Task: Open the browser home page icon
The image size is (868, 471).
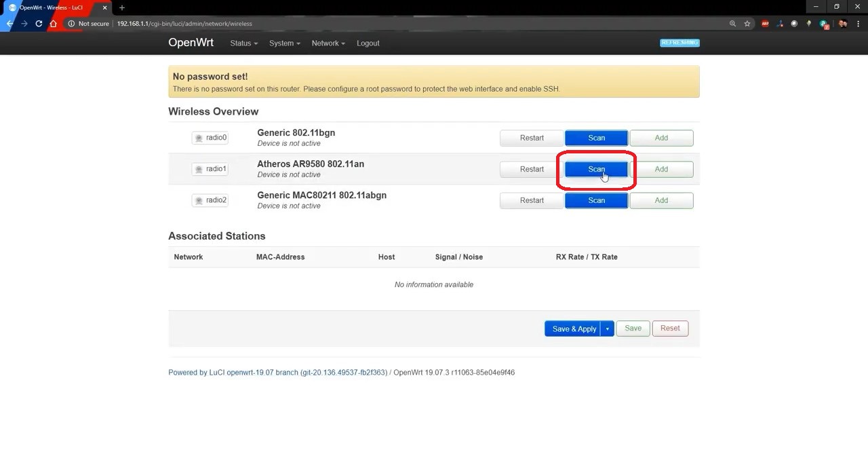Action: 54,24
